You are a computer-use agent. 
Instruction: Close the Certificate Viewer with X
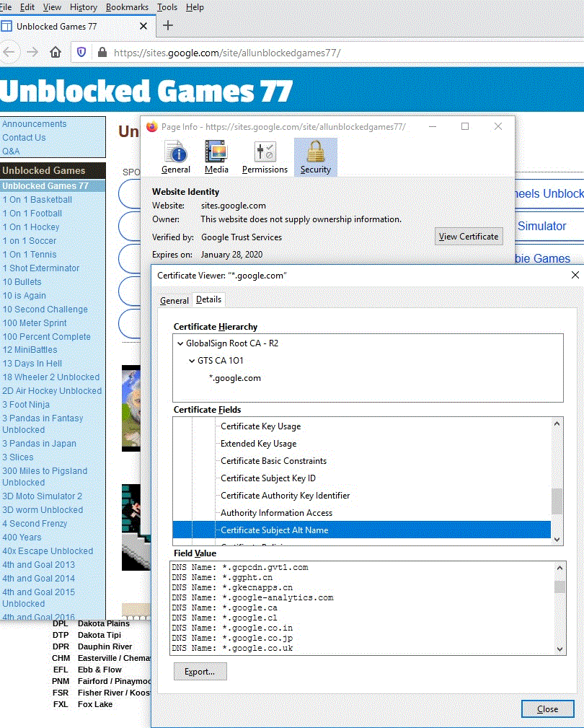coord(575,275)
